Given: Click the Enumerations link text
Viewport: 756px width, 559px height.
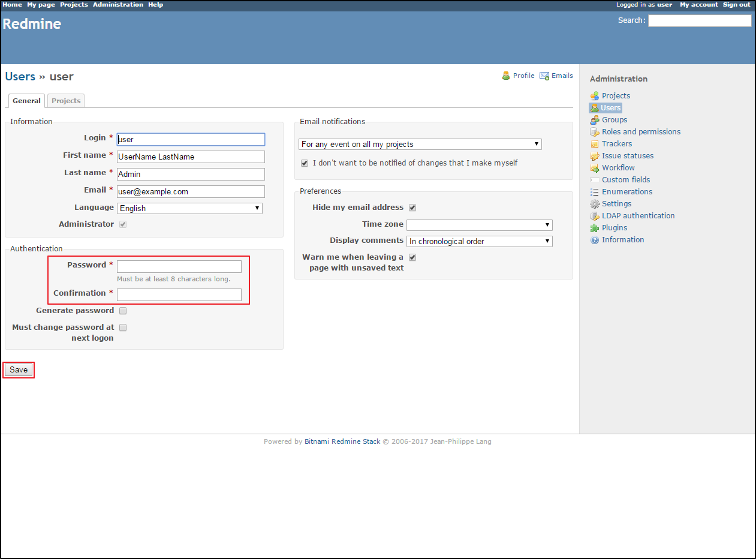Looking at the screenshot, I should (627, 192).
